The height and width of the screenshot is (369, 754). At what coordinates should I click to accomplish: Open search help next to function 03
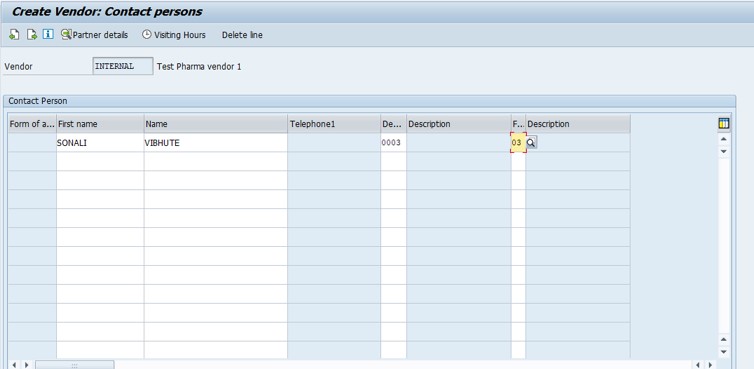[531, 143]
